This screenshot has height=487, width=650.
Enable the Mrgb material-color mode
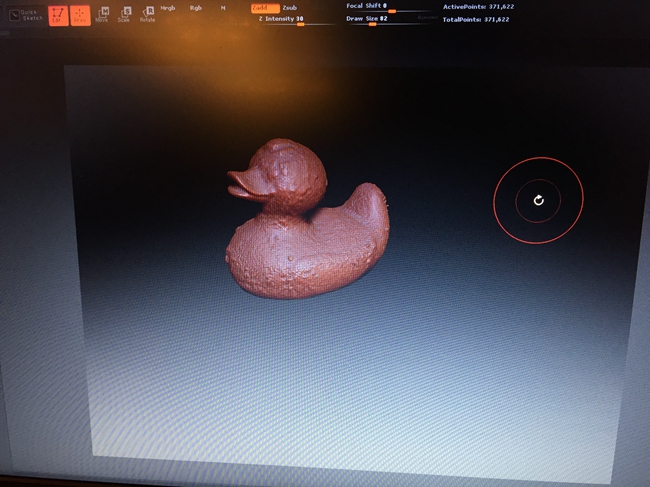pos(167,8)
